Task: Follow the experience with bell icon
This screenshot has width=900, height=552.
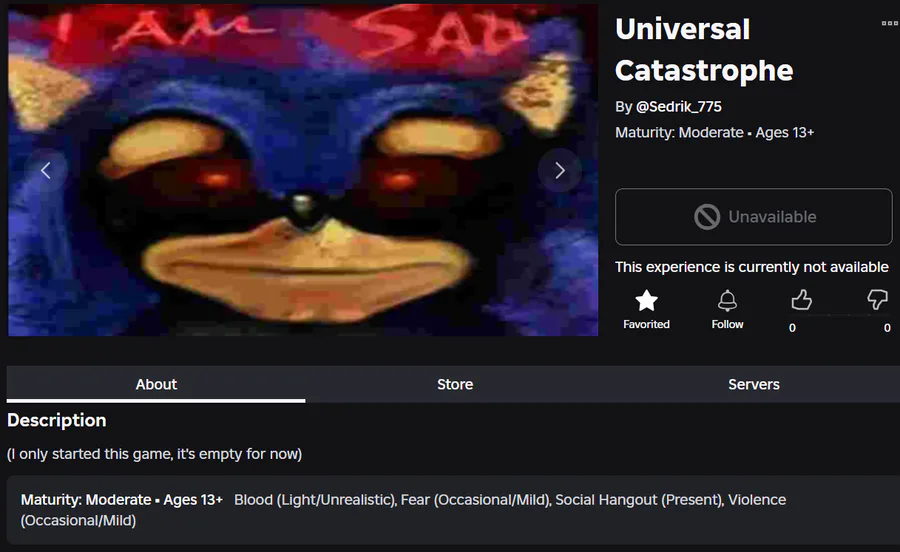Action: (727, 301)
